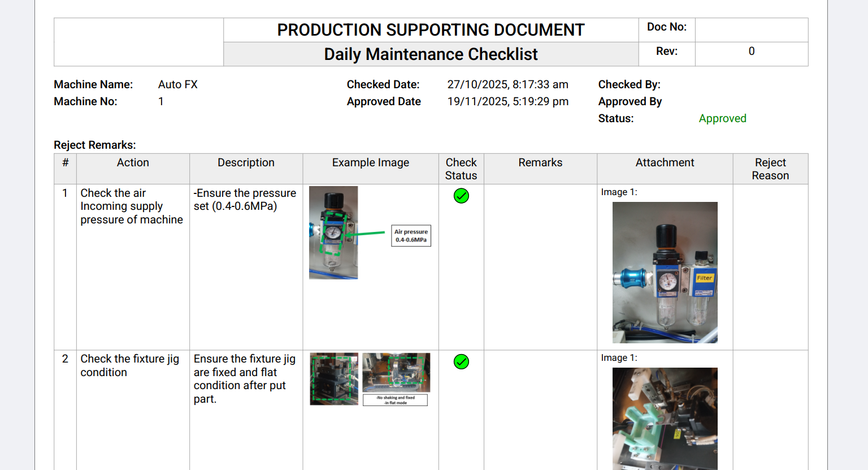
Task: Click the Approved Date value
Action: pyautogui.click(x=508, y=101)
